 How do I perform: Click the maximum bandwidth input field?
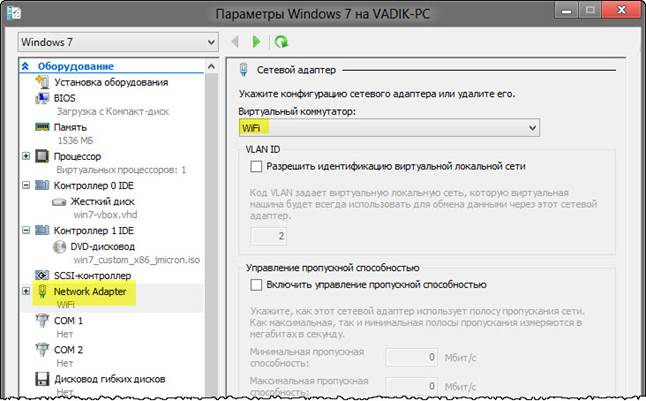point(411,386)
